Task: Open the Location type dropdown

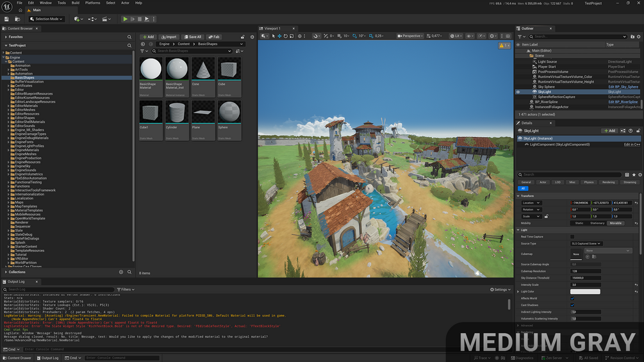Action: tap(531, 202)
